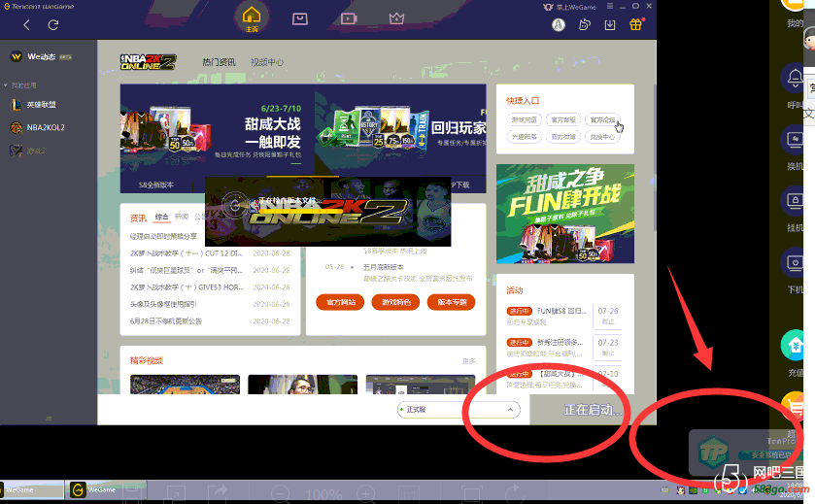Open the 官方客服 quick entry

click(562, 120)
